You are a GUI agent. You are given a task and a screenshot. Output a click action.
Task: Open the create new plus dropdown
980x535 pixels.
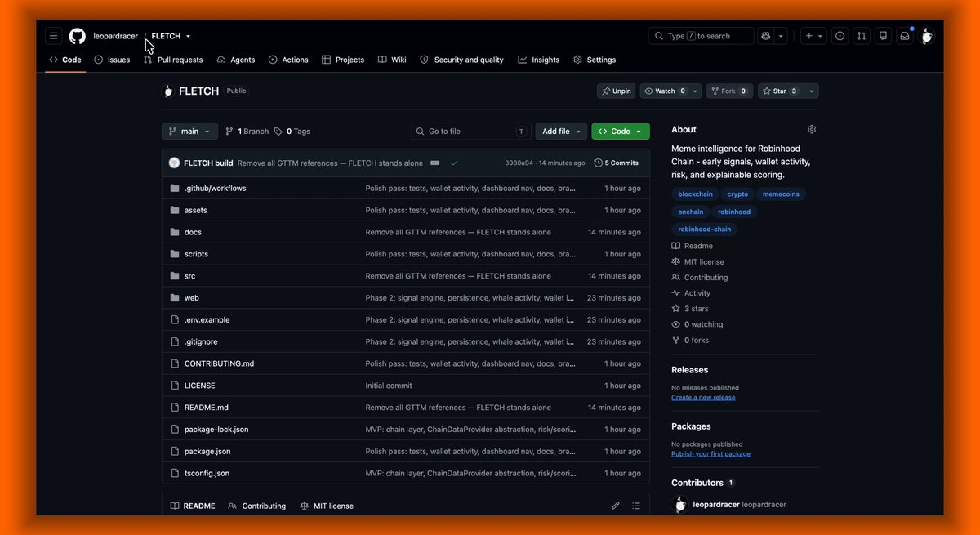813,36
